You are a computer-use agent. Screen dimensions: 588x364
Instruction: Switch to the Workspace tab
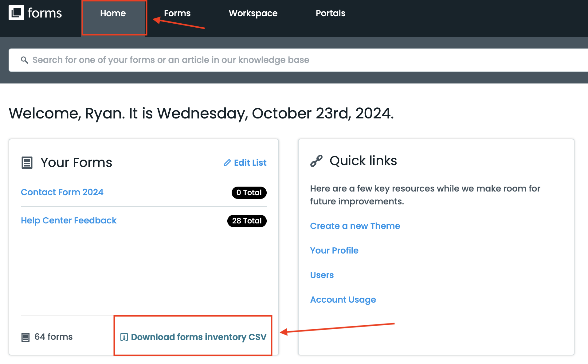[253, 13]
